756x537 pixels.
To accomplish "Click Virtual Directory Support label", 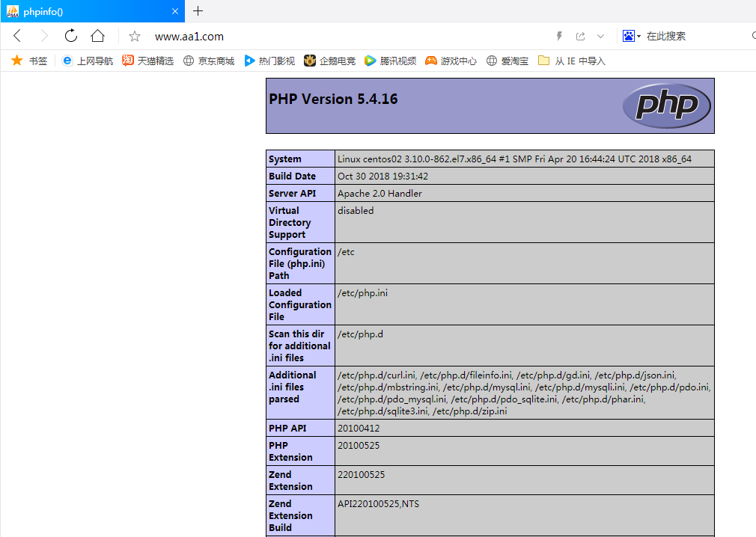I will [x=290, y=223].
